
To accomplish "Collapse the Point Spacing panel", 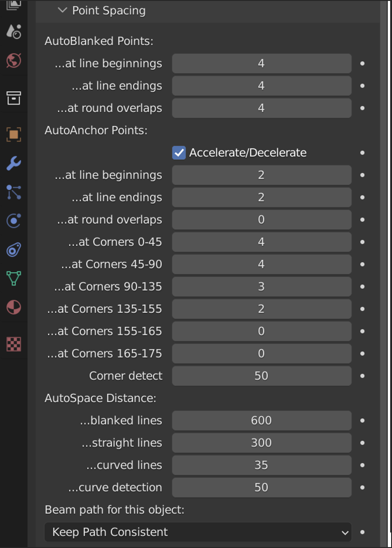I will [62, 10].
